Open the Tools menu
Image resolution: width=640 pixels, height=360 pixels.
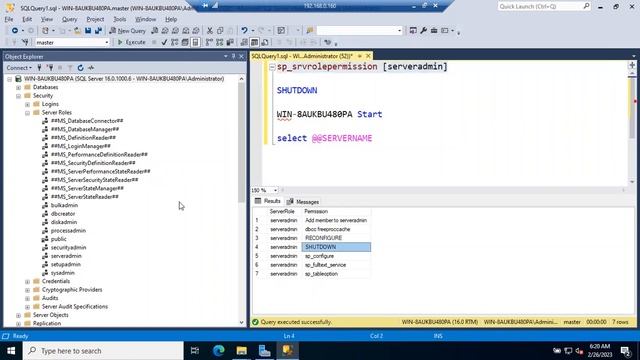tap(120, 19)
